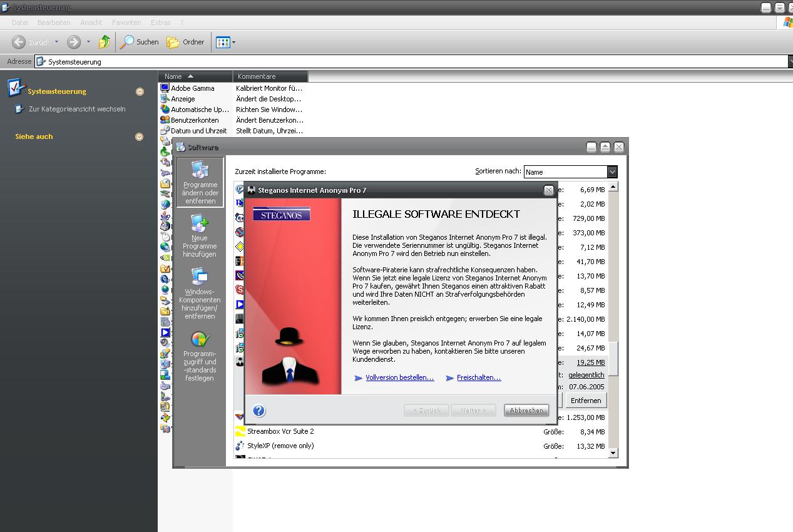Click the Abbrechen button
Screen dimensions: 793x532
[x=526, y=411]
